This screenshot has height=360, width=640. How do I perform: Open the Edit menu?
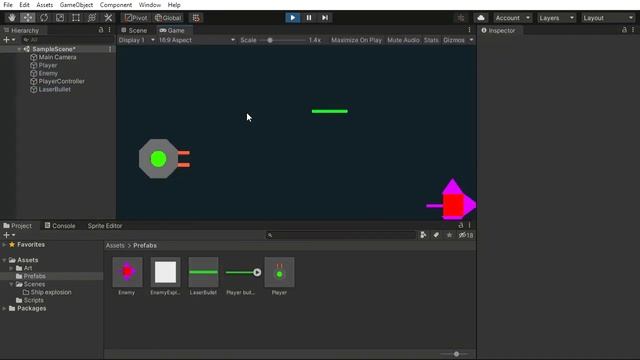pos(24,5)
